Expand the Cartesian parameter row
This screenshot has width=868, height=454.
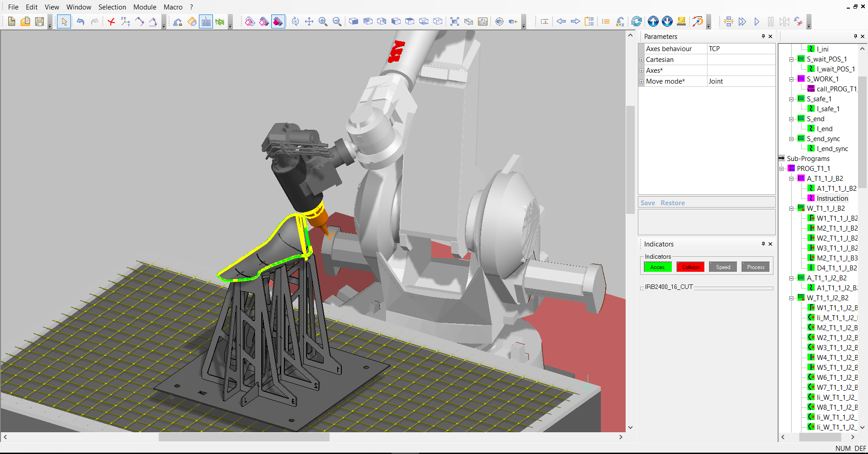tap(642, 59)
